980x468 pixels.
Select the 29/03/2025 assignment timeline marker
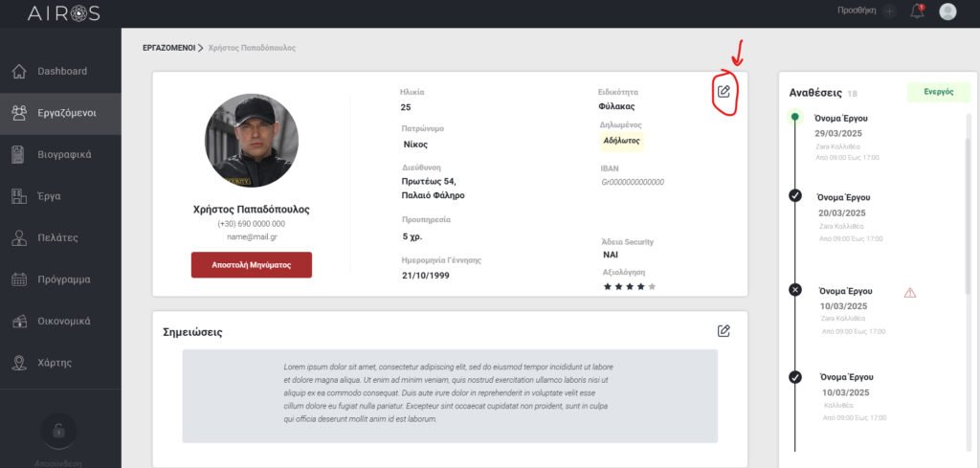coord(794,118)
